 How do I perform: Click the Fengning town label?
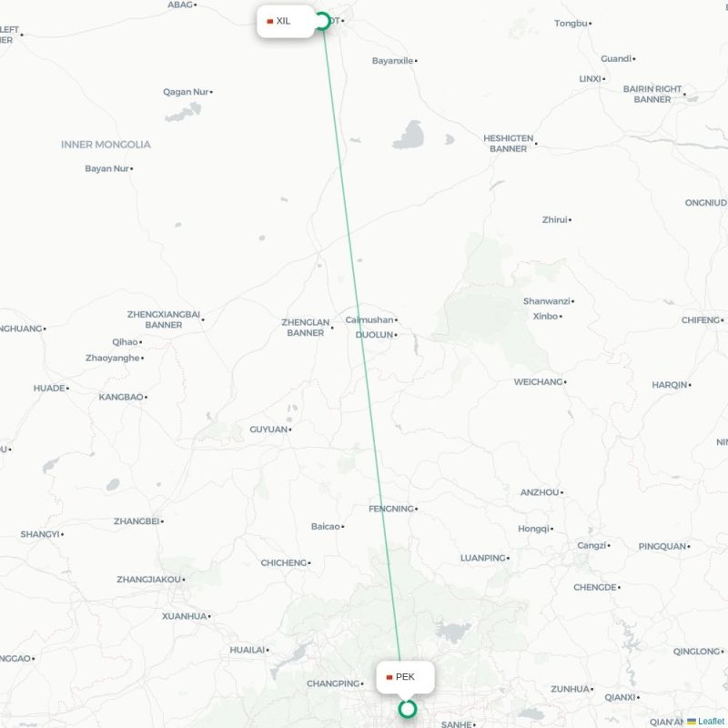pyautogui.click(x=391, y=509)
